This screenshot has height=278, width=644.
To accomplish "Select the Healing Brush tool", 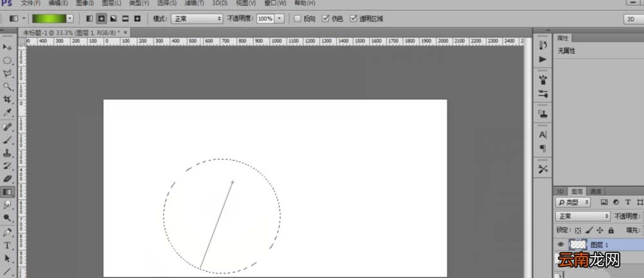I will (7, 127).
